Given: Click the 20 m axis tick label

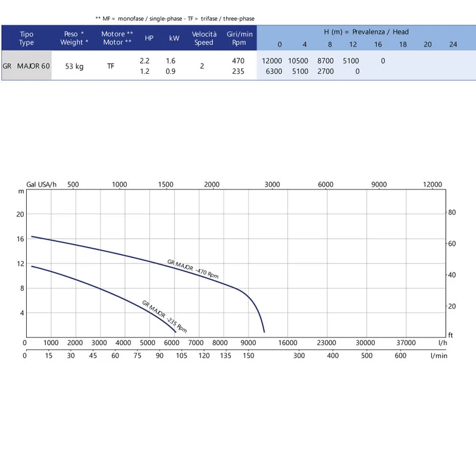Looking at the screenshot, I should pyautogui.click(x=20, y=214).
